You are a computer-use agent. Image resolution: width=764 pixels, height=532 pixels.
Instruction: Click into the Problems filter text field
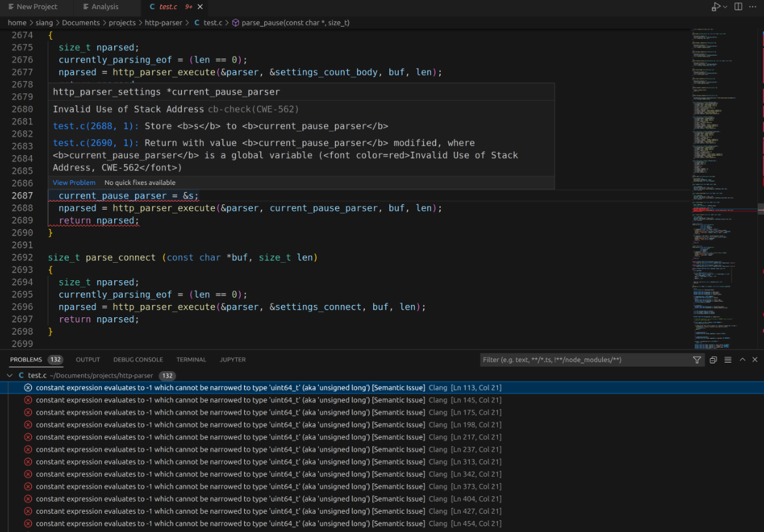click(584, 359)
